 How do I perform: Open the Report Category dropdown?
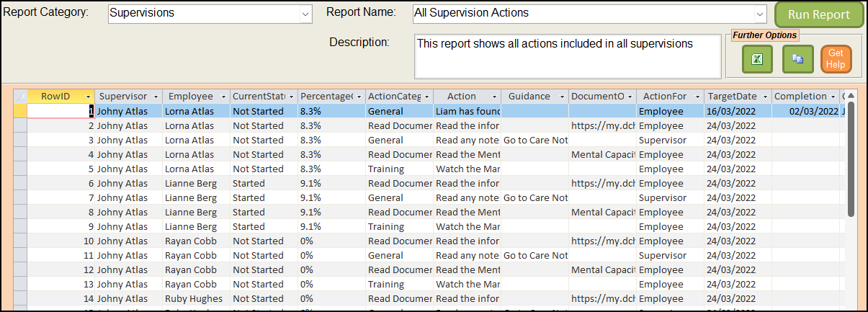tap(305, 14)
